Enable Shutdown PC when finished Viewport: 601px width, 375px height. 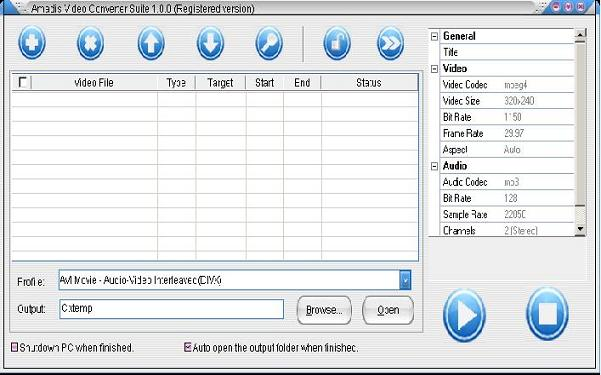pos(14,347)
